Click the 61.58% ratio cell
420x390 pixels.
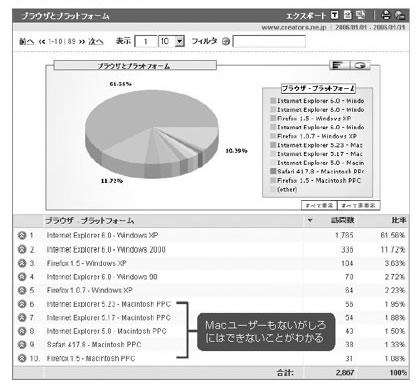[x=393, y=235]
